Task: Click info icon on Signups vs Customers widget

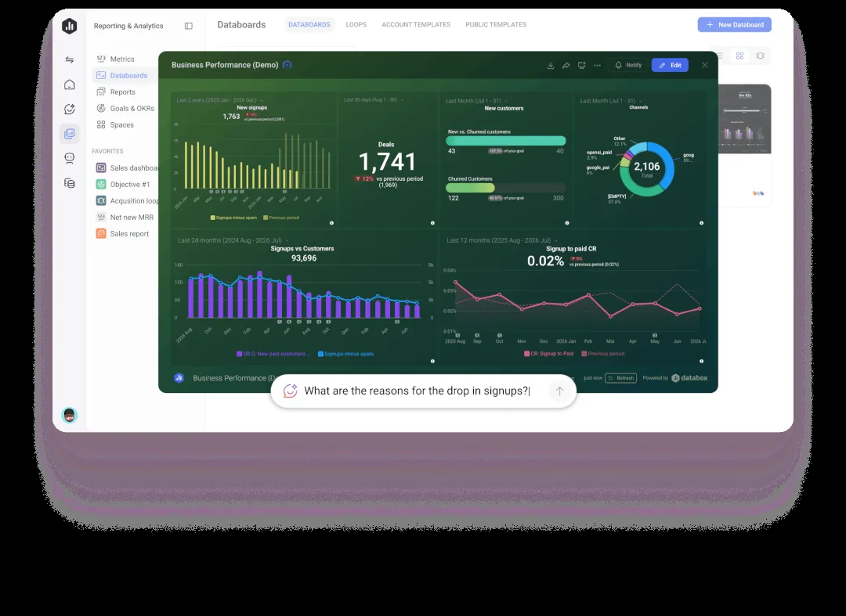Action: [432, 361]
